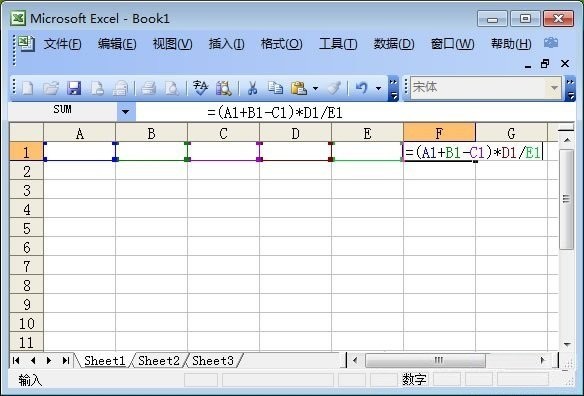Open the 帮助(H) menu
584x396 pixels.
511,44
